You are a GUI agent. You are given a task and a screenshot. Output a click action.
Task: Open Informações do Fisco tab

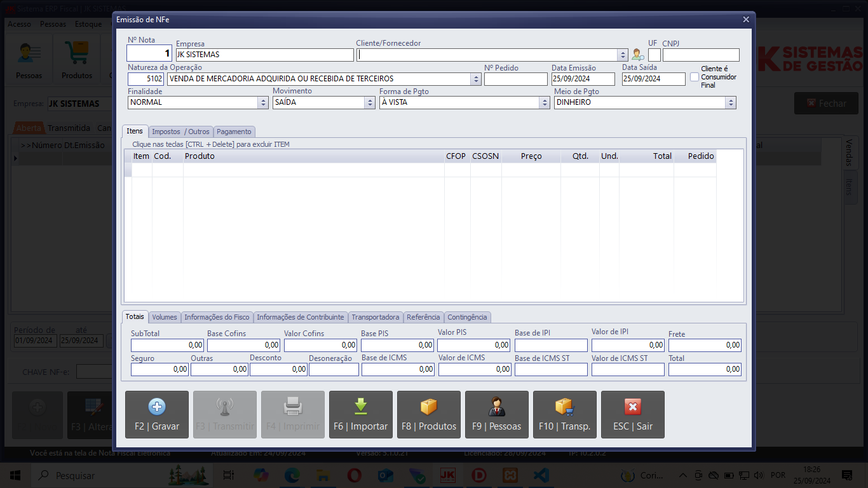217,317
